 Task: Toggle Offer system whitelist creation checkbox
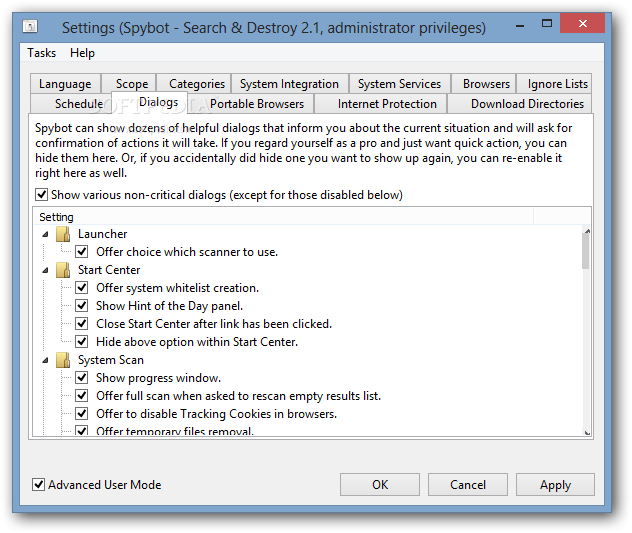click(82, 287)
